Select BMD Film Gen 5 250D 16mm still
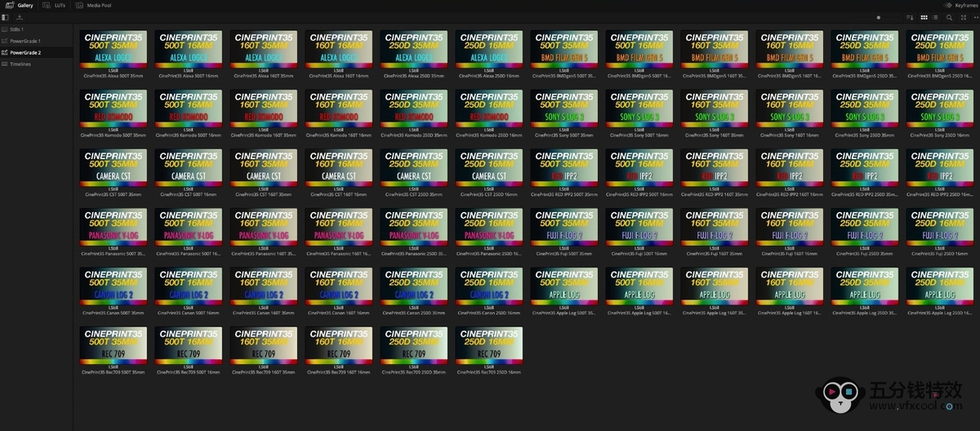 (x=939, y=50)
